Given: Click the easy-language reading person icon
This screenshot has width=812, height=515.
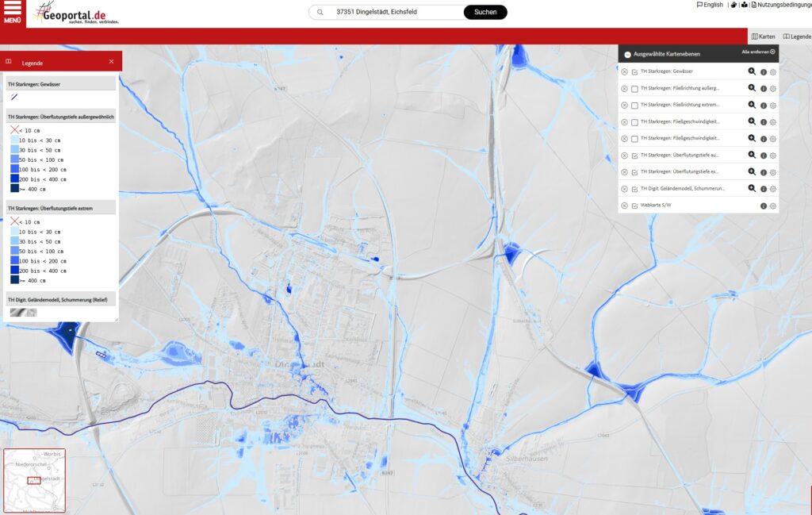Looking at the screenshot, I should [x=745, y=5].
